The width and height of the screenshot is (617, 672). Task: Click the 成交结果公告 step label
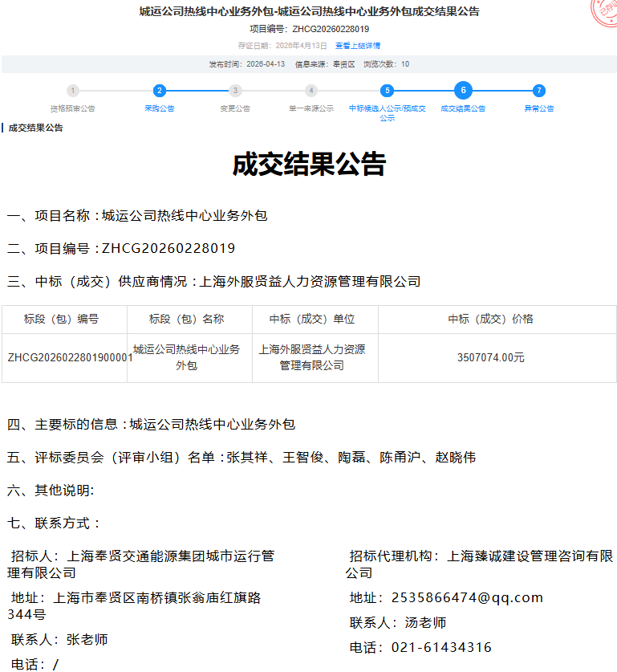(463, 108)
